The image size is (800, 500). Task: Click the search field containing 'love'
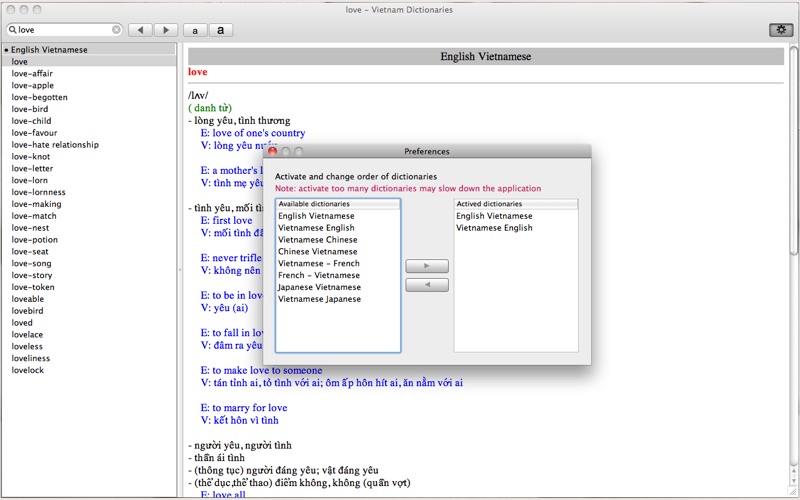[x=65, y=30]
